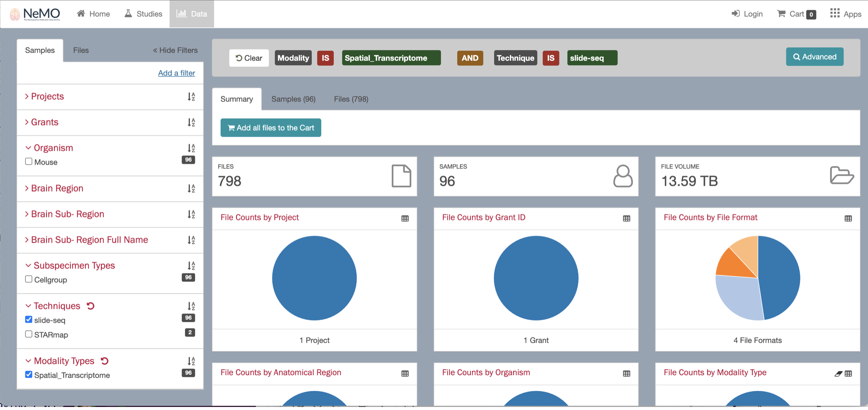This screenshot has height=410, width=868.
Task: Check the Mouse organism checkbox
Action: [x=28, y=162]
